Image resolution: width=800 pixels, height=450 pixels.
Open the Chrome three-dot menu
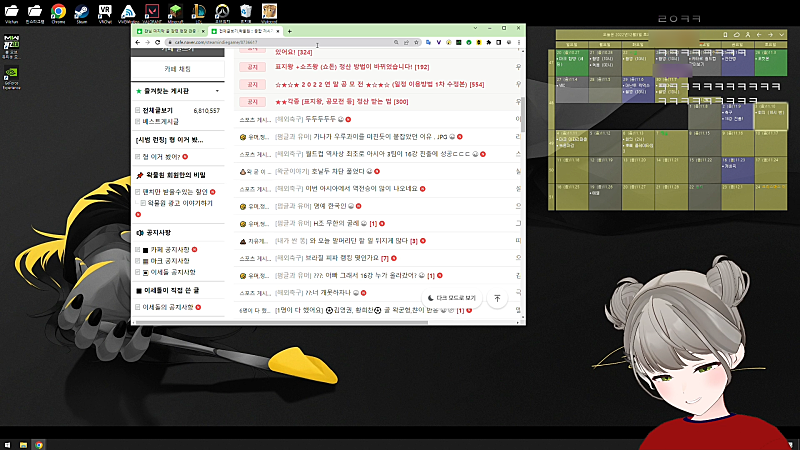coord(519,42)
